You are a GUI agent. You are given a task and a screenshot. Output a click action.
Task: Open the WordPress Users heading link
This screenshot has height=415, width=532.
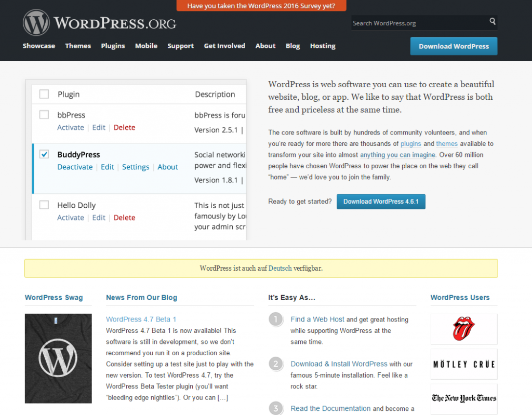pos(460,298)
